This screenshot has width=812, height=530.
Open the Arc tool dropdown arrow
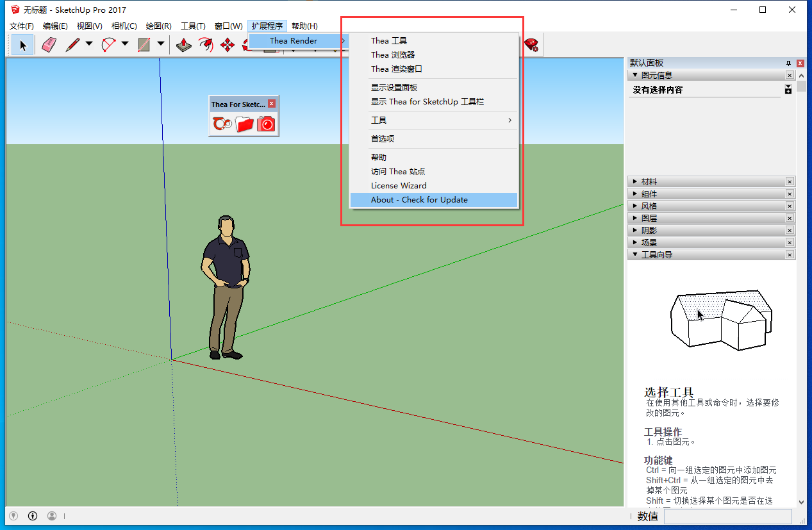click(125, 45)
